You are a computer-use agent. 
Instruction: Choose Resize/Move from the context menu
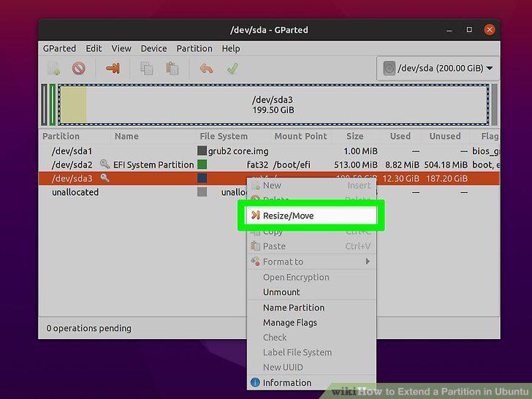(311, 216)
